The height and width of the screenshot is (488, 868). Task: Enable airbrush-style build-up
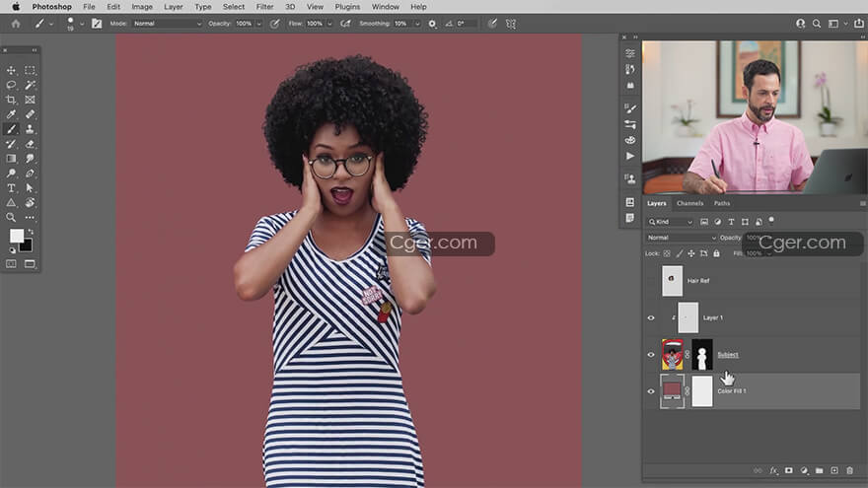(345, 24)
